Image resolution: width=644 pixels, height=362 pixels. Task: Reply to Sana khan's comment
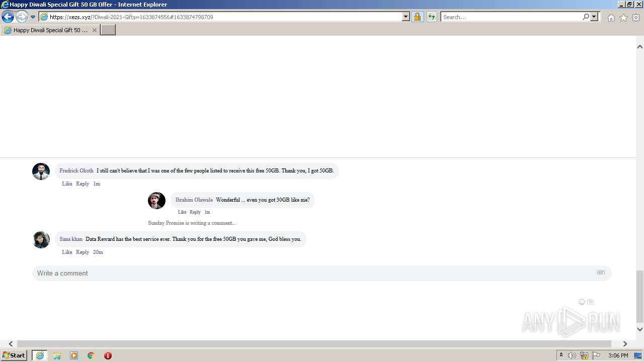(x=83, y=252)
